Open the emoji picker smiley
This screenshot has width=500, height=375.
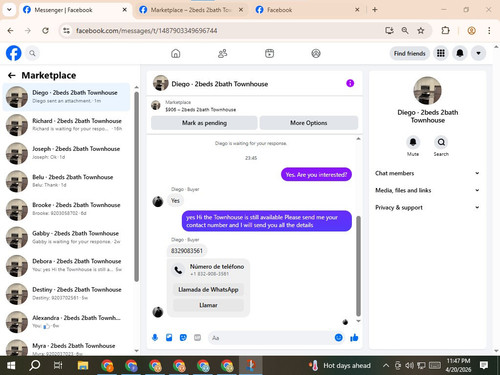coord(339,338)
